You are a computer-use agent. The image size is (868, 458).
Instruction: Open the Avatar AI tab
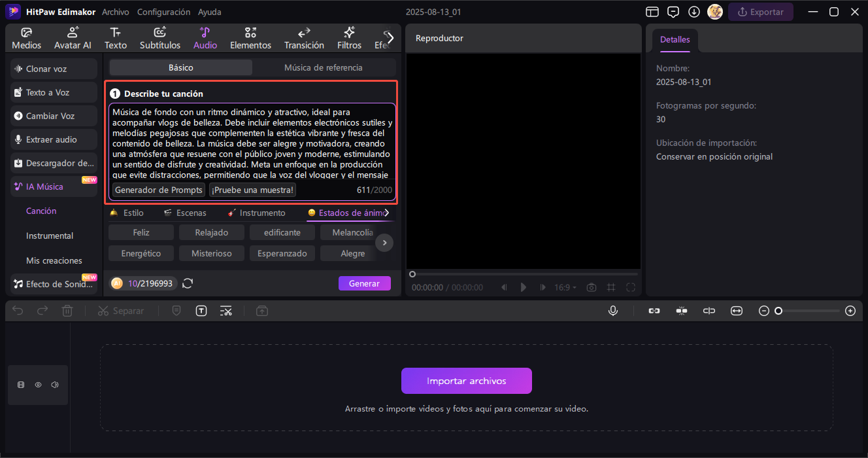click(73, 38)
